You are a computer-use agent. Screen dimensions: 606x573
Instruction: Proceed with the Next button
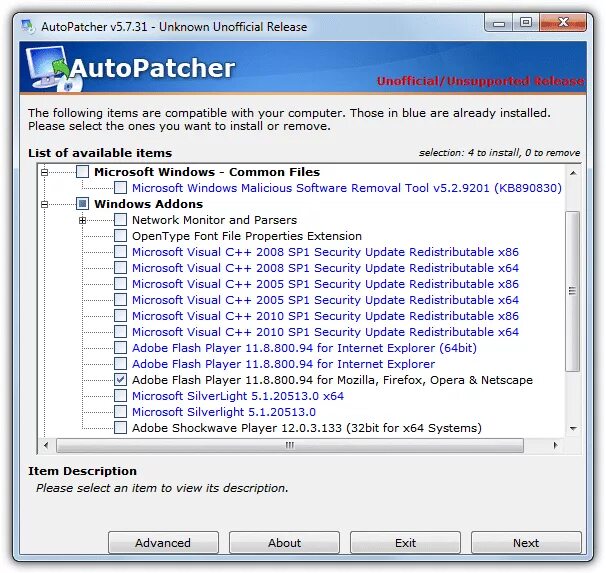click(x=526, y=543)
